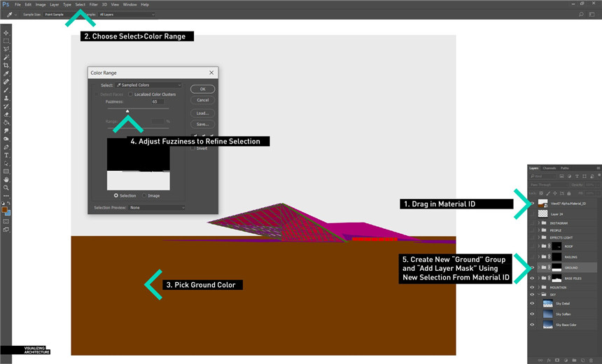Select the Crop tool
This screenshot has width=602, height=364.
tap(6, 65)
